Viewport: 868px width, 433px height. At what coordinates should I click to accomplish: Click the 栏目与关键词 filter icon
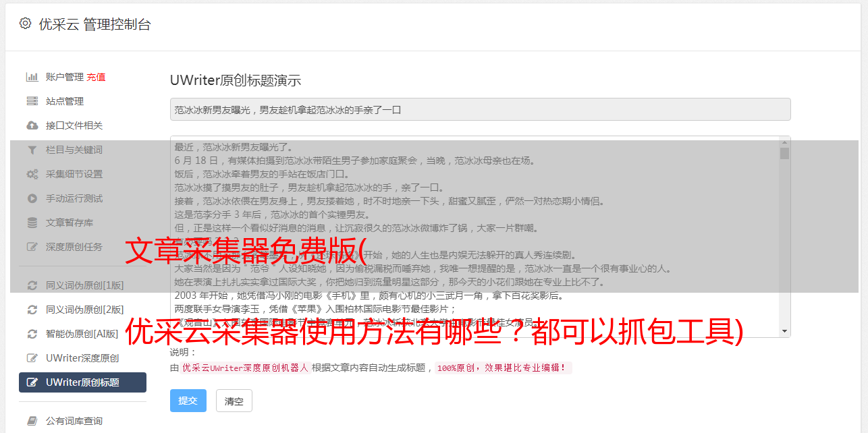pos(32,150)
